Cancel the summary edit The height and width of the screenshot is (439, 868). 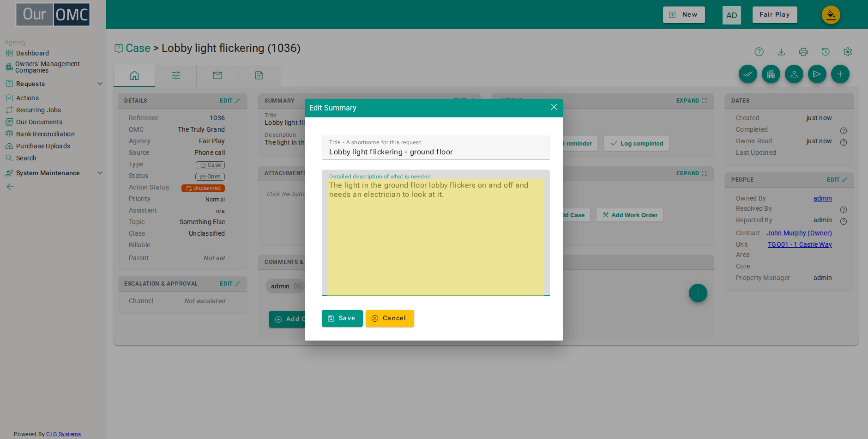(x=390, y=318)
